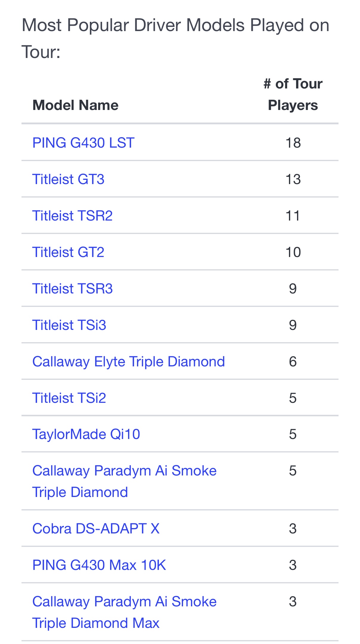Click the Model Name column header
This screenshot has height=644, width=360.
[75, 105]
